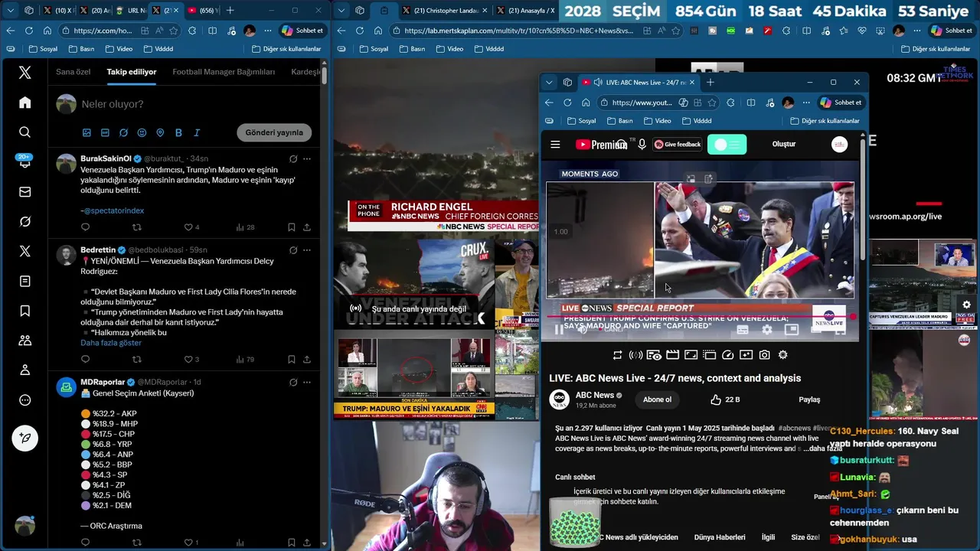
Task: Click Give feedback button on YouTube
Action: (x=678, y=144)
